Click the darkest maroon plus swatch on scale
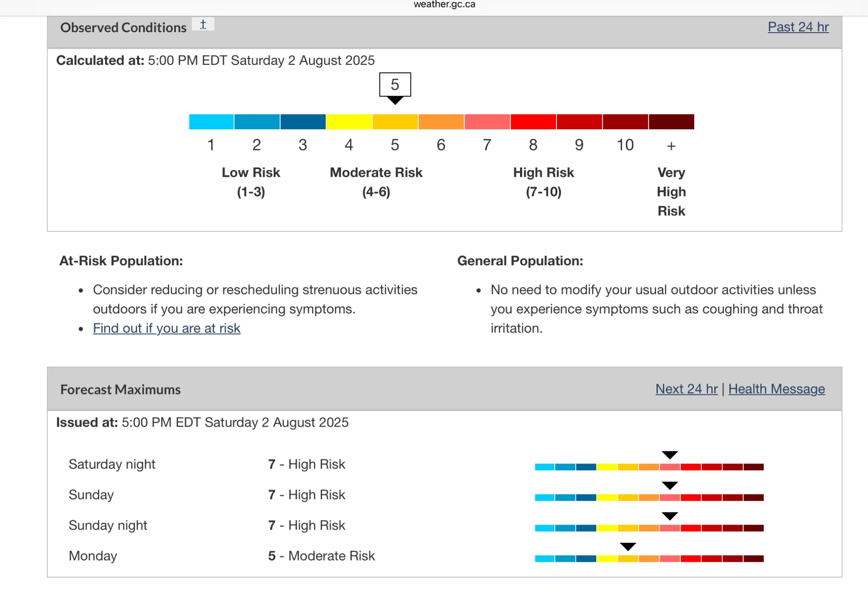 coord(671,122)
